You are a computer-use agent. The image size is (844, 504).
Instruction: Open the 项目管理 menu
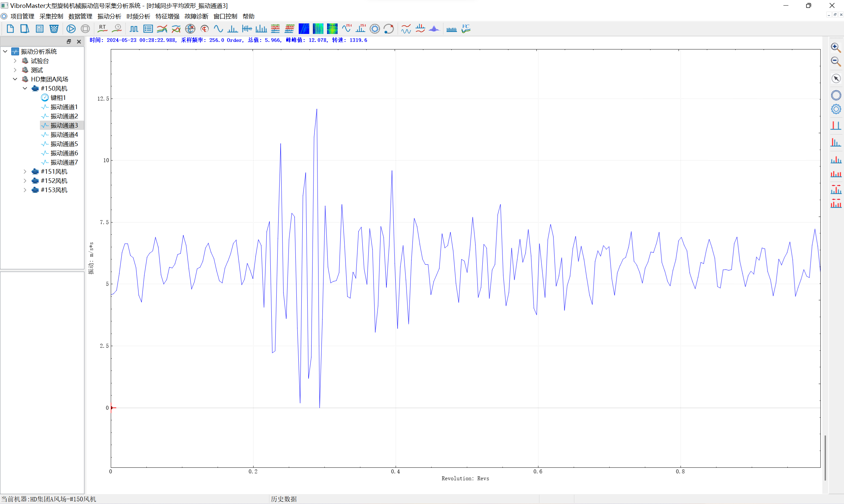click(x=22, y=16)
